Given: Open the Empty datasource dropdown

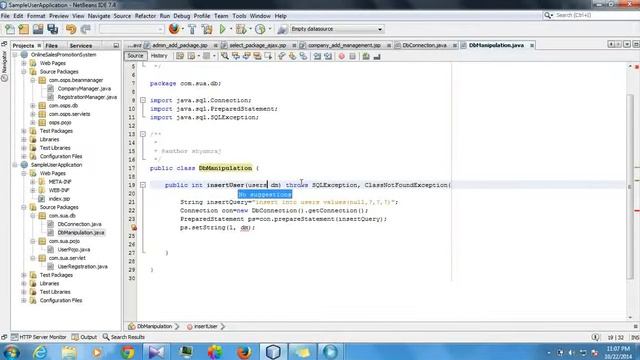Looking at the screenshot, I should click(x=336, y=29).
